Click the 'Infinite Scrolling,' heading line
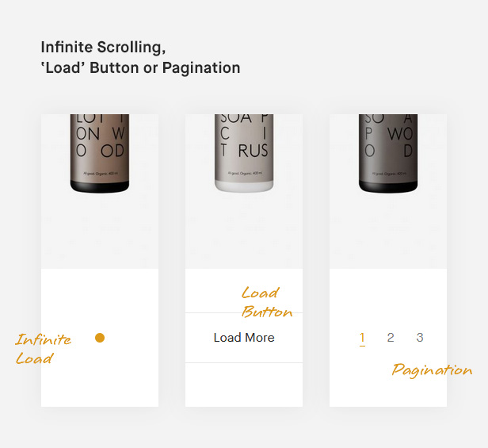488x448 pixels. pos(103,47)
